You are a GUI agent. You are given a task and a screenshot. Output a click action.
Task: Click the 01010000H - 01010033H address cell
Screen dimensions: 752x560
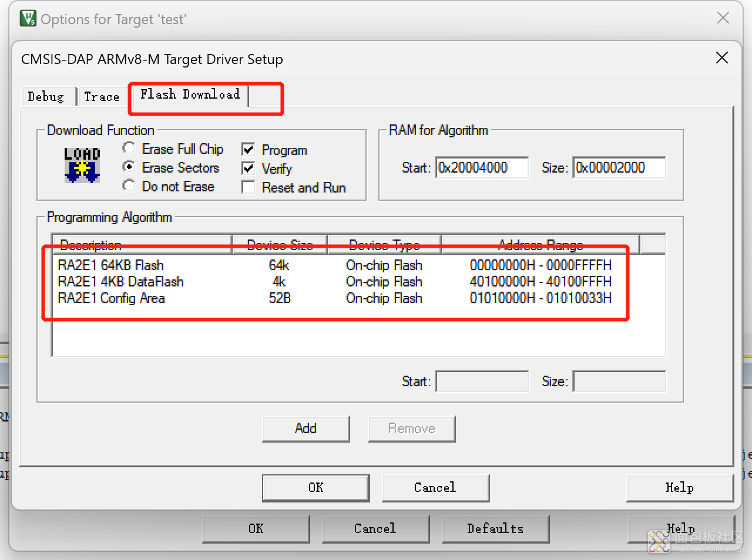pyautogui.click(x=540, y=298)
